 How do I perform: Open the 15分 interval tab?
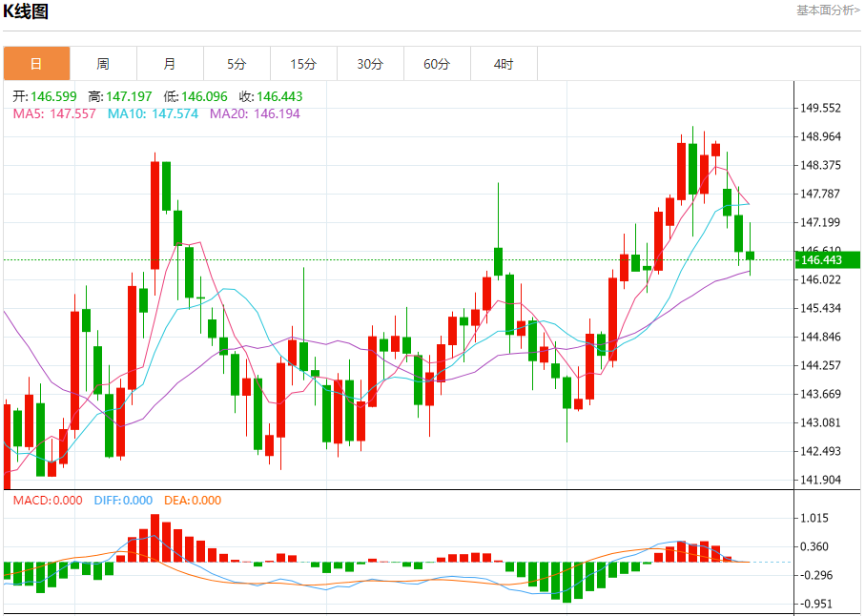[303, 64]
